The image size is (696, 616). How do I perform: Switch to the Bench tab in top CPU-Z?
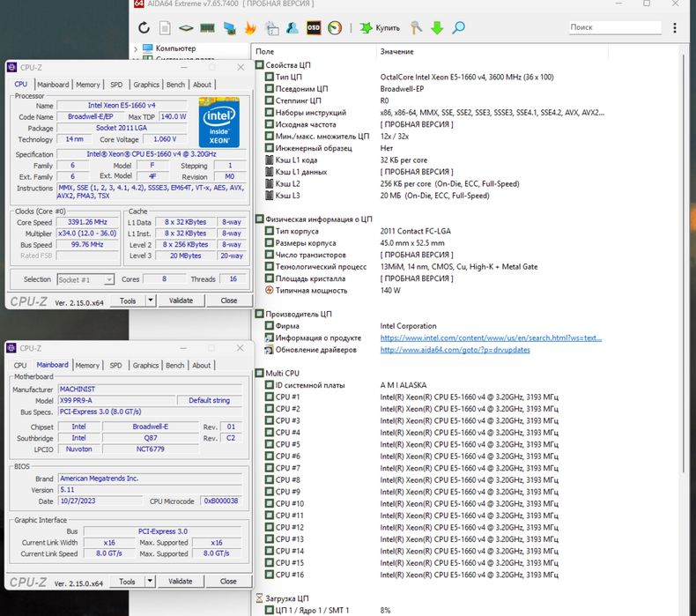tap(176, 85)
